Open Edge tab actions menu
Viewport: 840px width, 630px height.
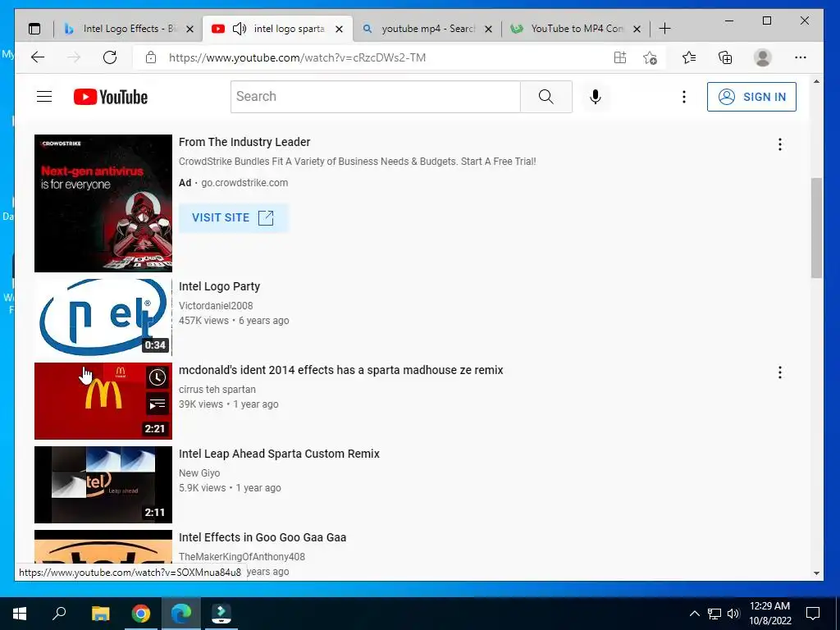(x=34, y=29)
